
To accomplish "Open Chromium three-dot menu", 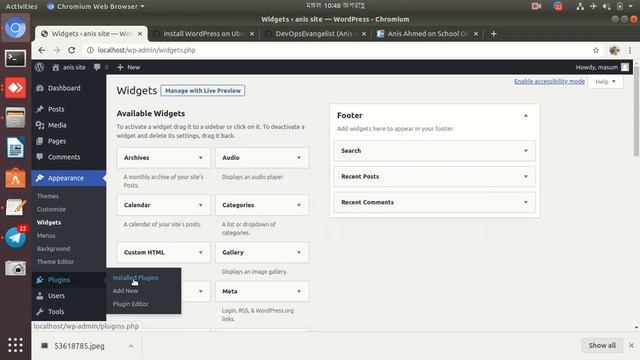I will tap(630, 50).
